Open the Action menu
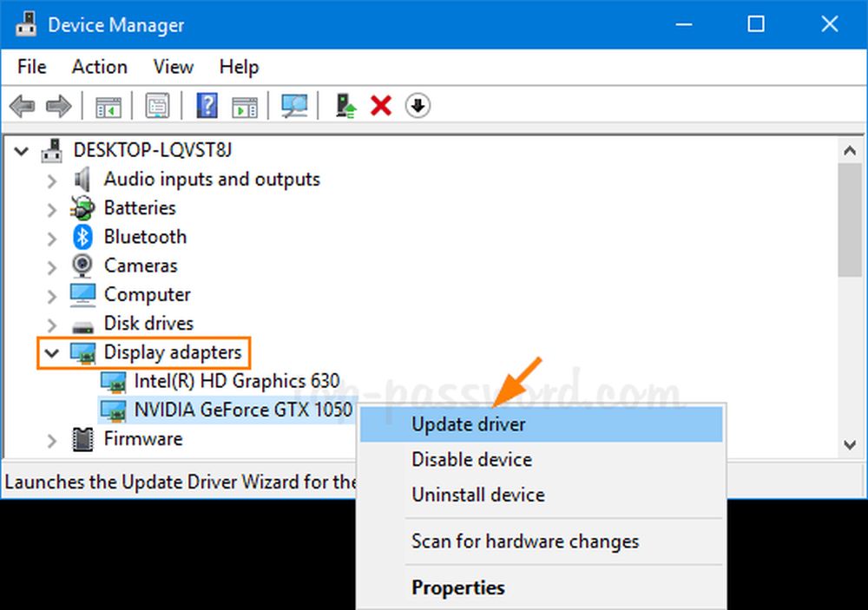Image resolution: width=868 pixels, height=610 pixels. (x=100, y=67)
